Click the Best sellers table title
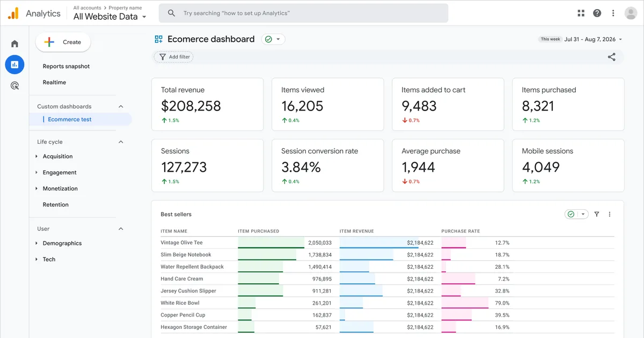Screen dimensions: 644x338 click(176, 214)
